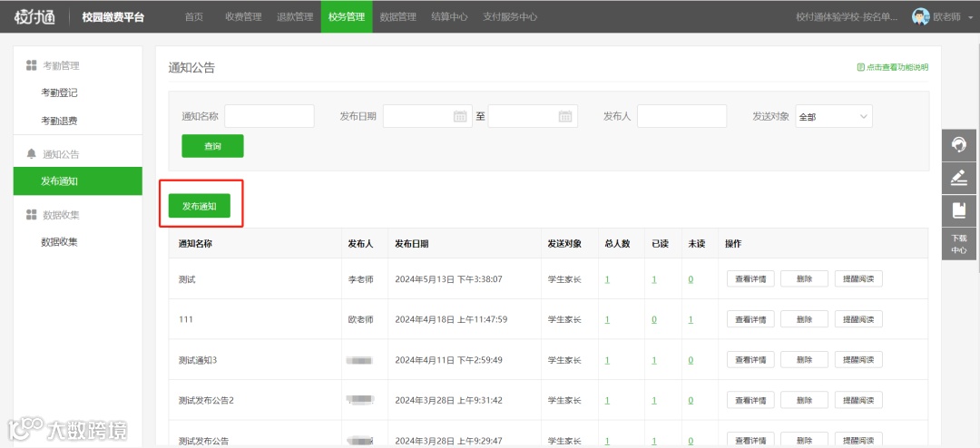The image size is (980, 448).
Task: Click the feedback pencil icon
Action: pos(959,178)
